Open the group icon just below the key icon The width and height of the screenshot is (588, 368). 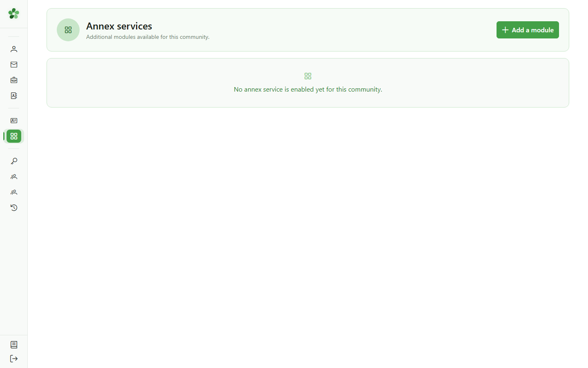coord(14,177)
